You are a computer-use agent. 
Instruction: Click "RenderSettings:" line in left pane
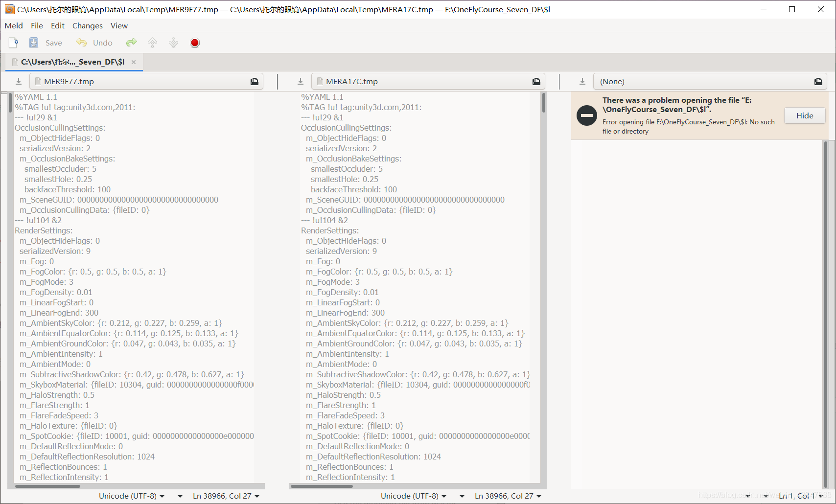point(44,230)
